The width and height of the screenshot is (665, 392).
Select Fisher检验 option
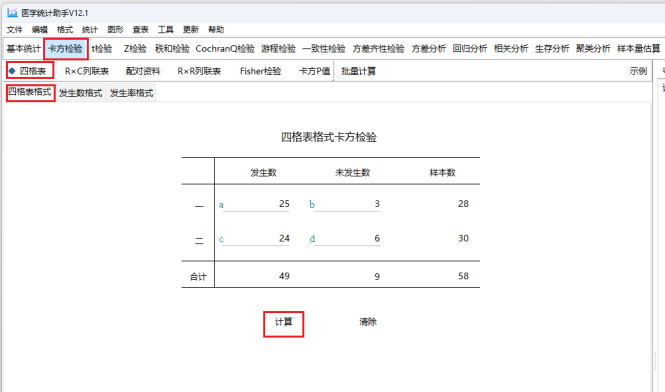coord(260,71)
